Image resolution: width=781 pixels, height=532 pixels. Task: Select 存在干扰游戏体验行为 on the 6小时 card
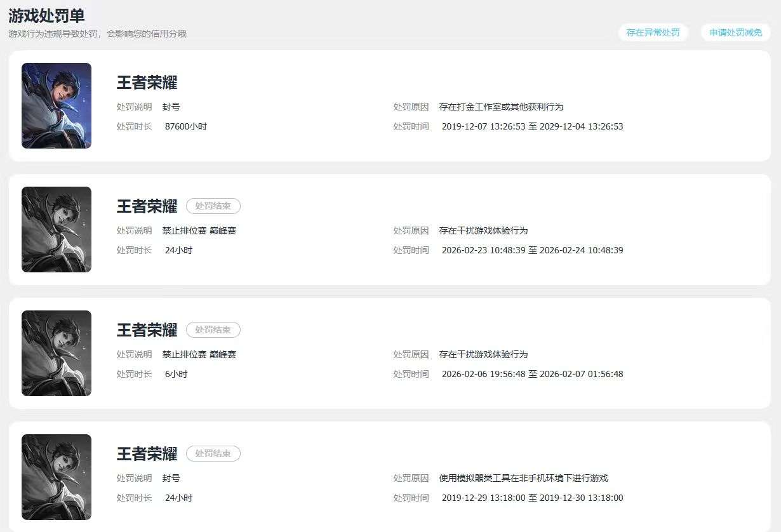coord(483,354)
